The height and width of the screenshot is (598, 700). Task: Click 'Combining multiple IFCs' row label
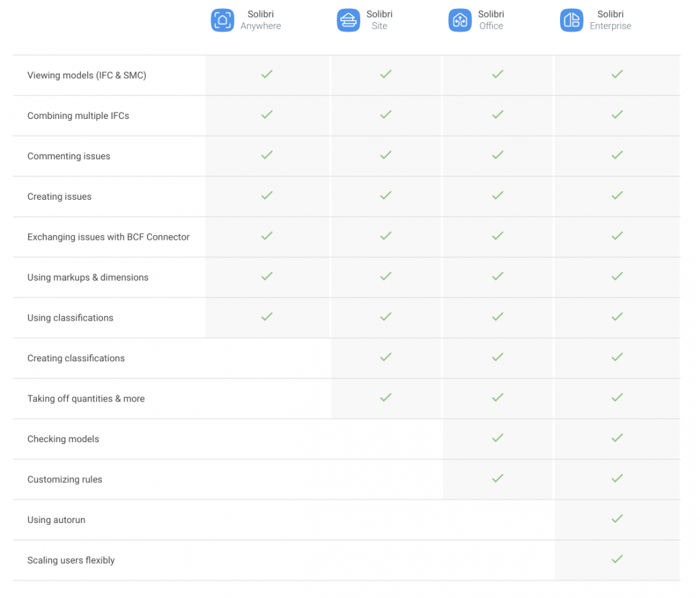coord(78,116)
